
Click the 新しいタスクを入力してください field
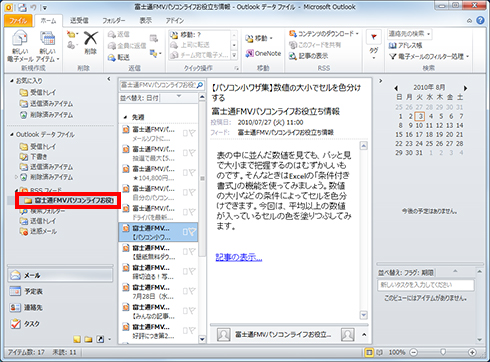(426, 285)
